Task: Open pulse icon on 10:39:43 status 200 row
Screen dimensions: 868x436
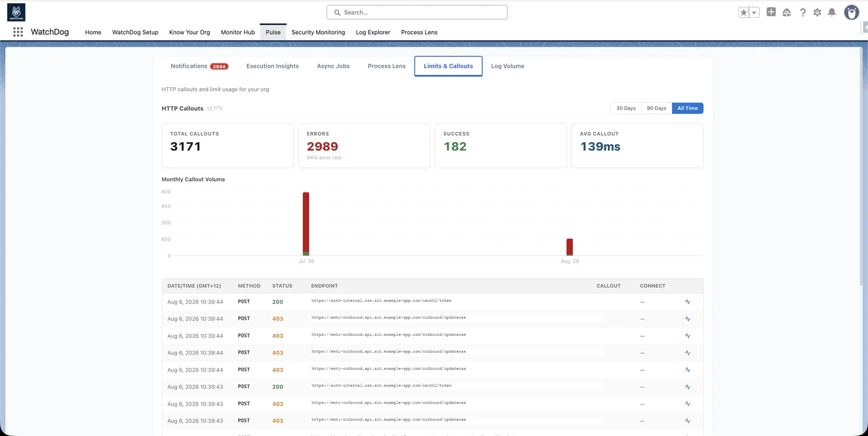Action: coord(687,387)
